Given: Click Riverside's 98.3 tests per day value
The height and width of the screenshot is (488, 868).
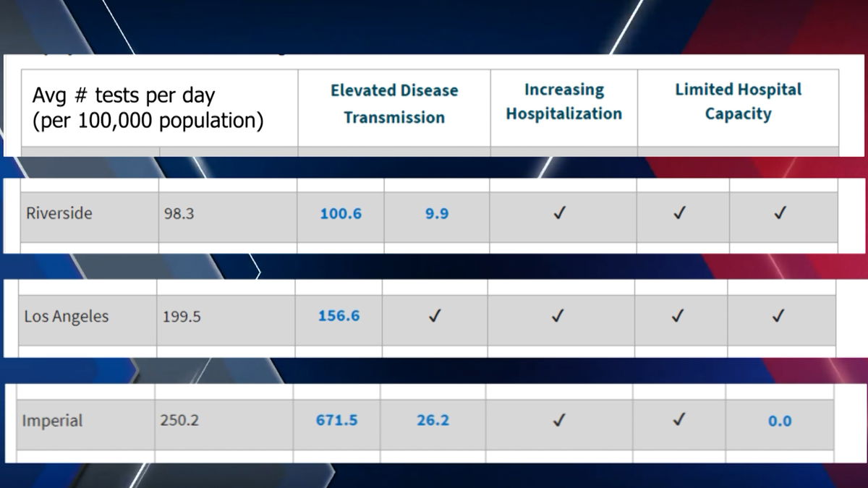Looking at the screenshot, I should [x=179, y=214].
